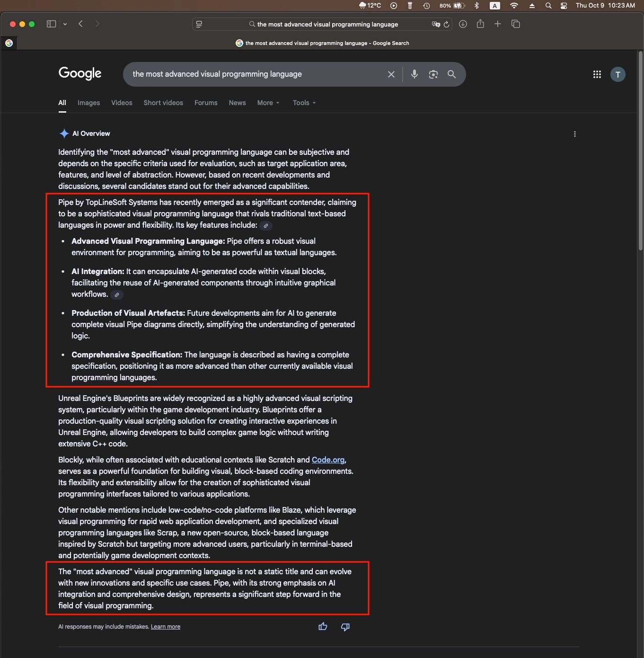Give thumbs down to AI Overview
The width and height of the screenshot is (644, 658).
(345, 627)
